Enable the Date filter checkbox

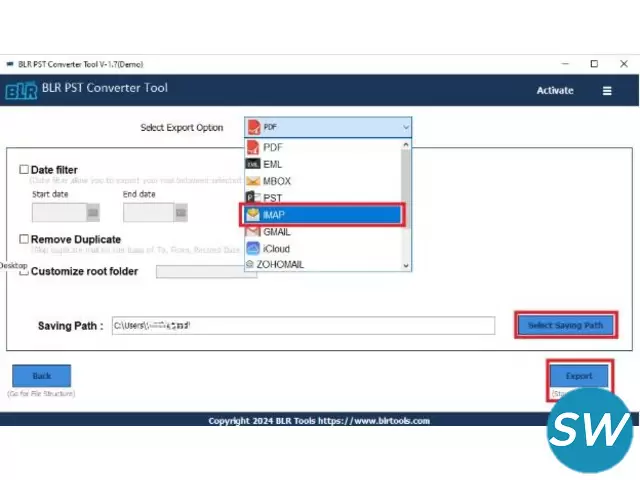24,170
